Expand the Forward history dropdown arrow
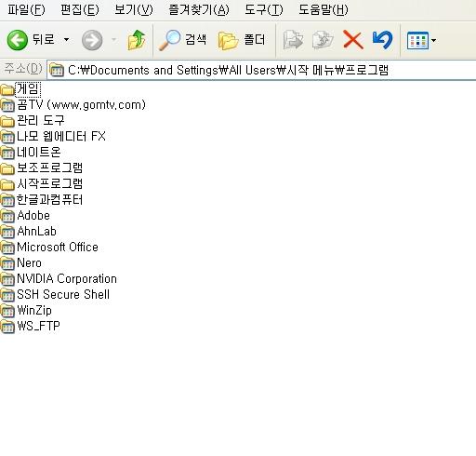This screenshot has height=456, width=476. tap(113, 40)
